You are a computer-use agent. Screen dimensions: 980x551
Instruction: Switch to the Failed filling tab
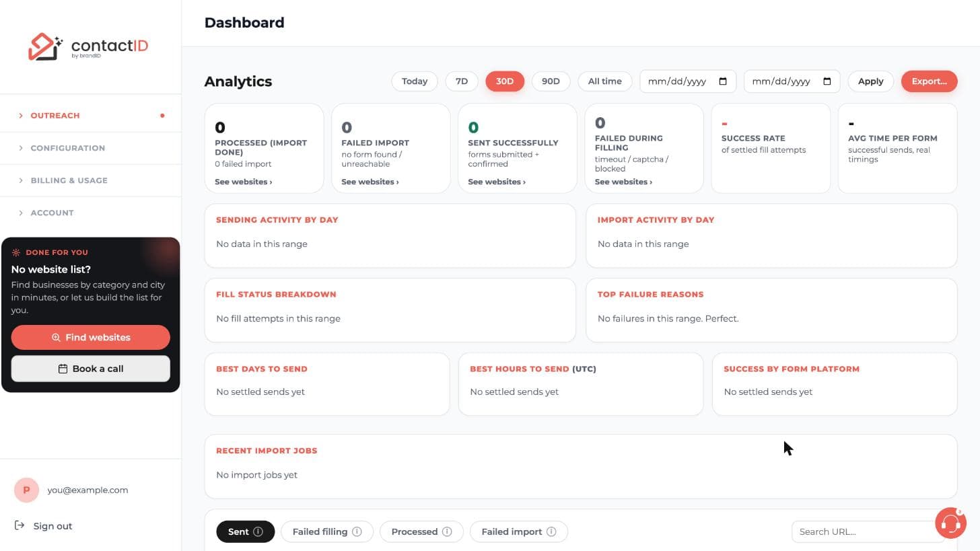coord(327,531)
